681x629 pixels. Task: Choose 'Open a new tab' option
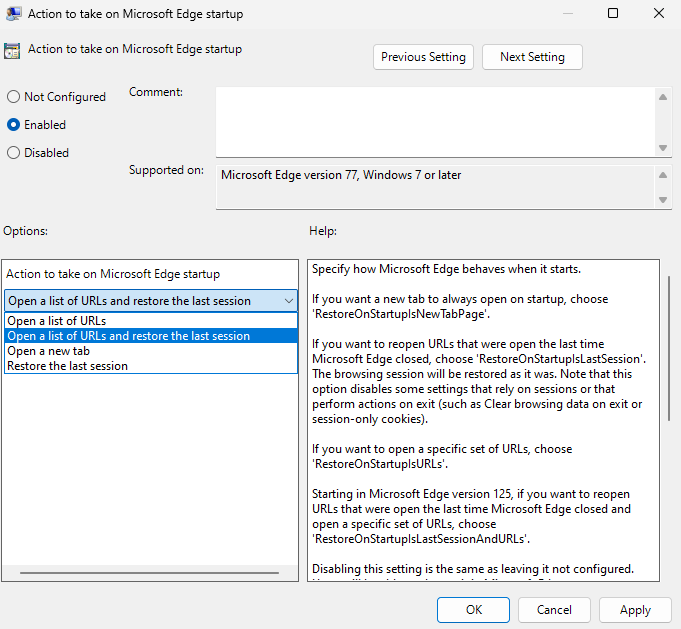tap(151, 351)
